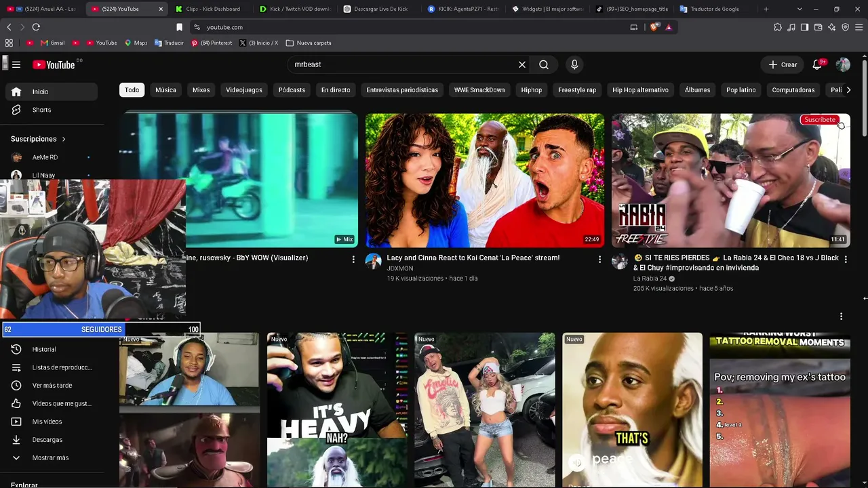Image resolution: width=868 pixels, height=488 pixels.
Task: Start voice search with the microphone
Action: (574, 64)
